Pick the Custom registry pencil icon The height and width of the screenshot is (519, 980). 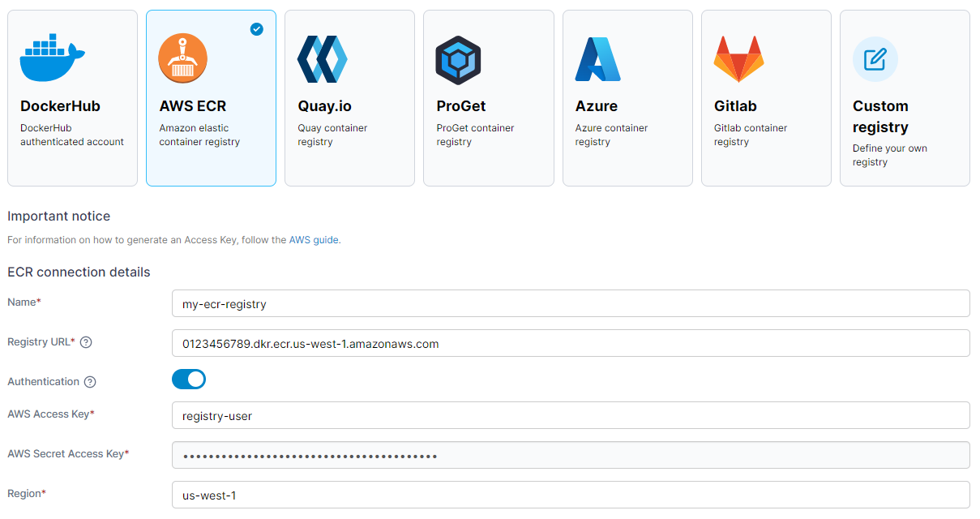coord(875,59)
